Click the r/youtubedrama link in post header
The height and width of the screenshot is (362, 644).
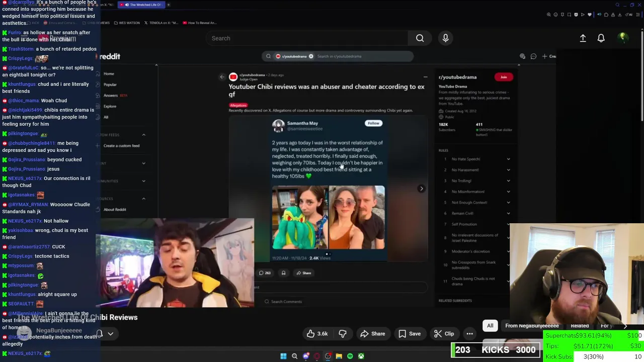coord(252,75)
